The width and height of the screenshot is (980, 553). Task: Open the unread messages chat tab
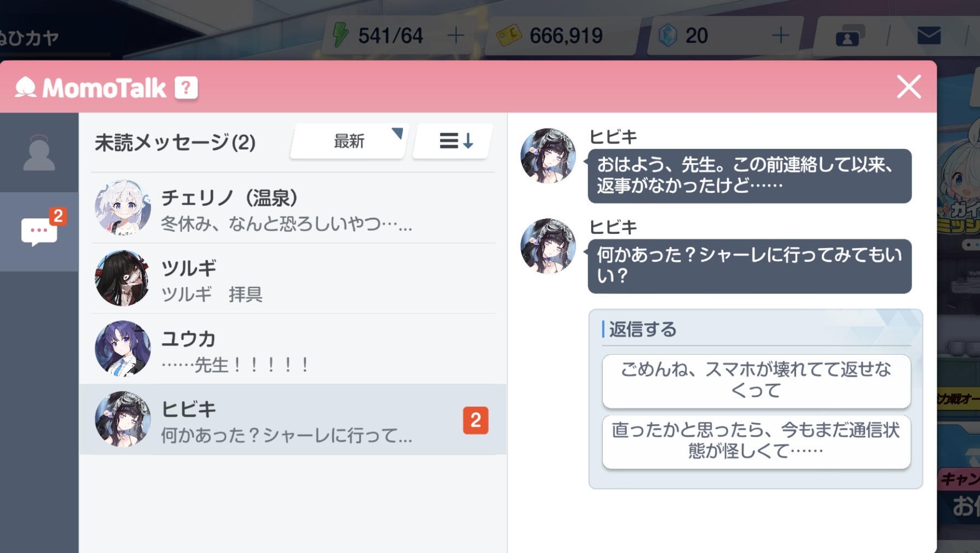[39, 232]
